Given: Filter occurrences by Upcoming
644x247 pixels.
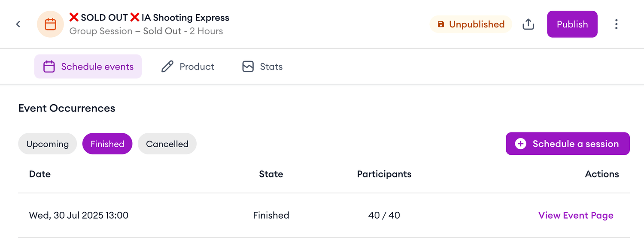Looking at the screenshot, I should (x=47, y=144).
